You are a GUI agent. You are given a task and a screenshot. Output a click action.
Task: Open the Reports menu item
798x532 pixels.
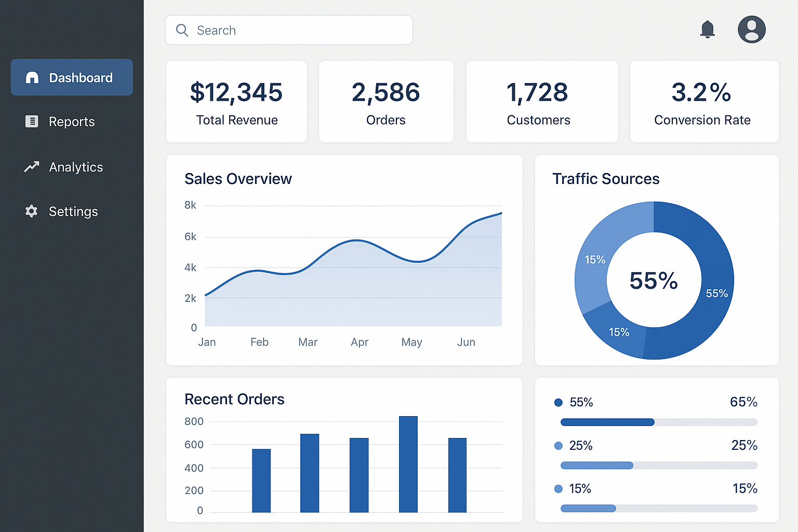72,122
